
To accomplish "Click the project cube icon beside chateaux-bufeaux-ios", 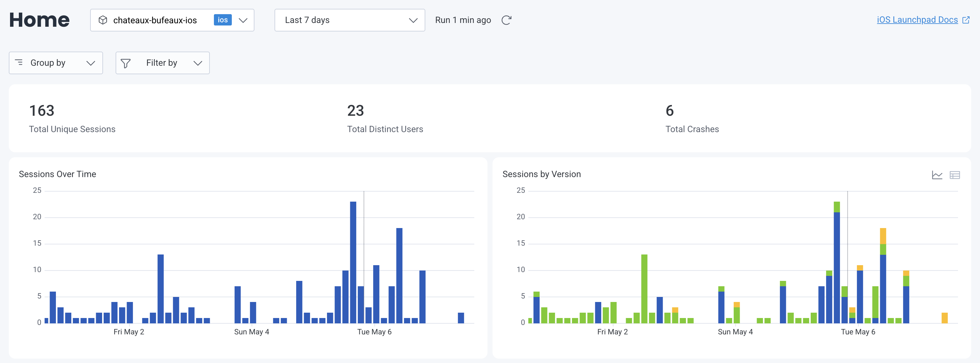I will [103, 20].
